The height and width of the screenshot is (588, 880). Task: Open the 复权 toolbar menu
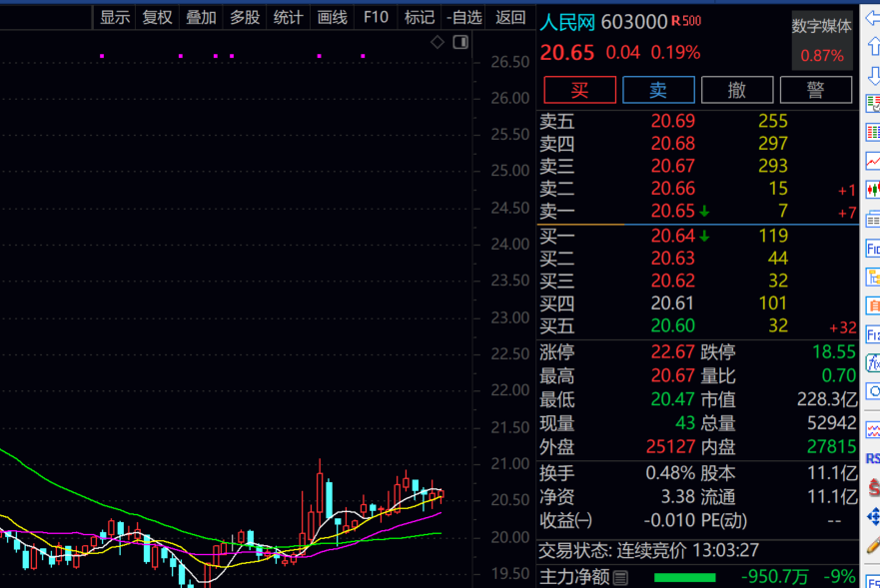pos(157,17)
